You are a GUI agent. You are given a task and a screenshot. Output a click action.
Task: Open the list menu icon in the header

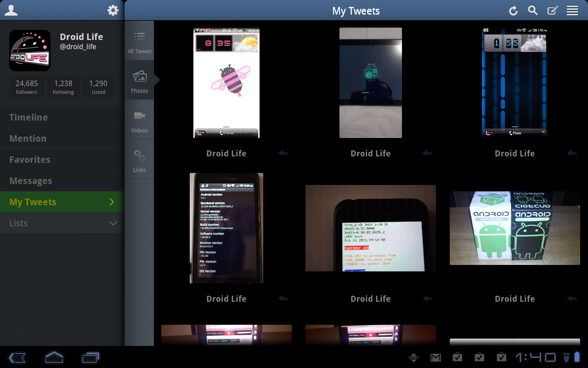[572, 10]
